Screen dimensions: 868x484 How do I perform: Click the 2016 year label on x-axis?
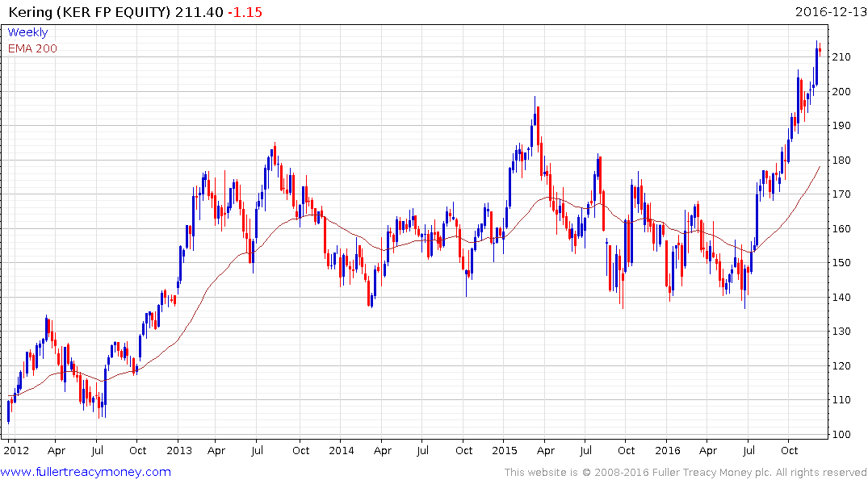[668, 450]
